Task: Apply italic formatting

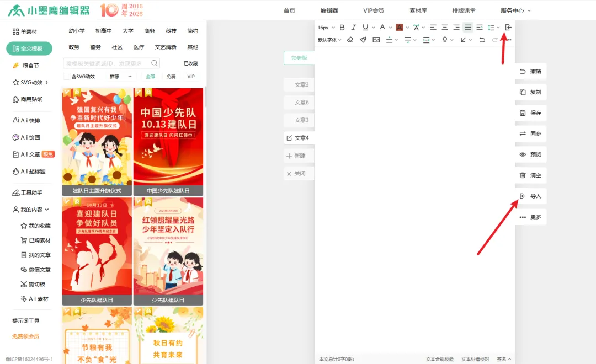Action: click(x=354, y=26)
